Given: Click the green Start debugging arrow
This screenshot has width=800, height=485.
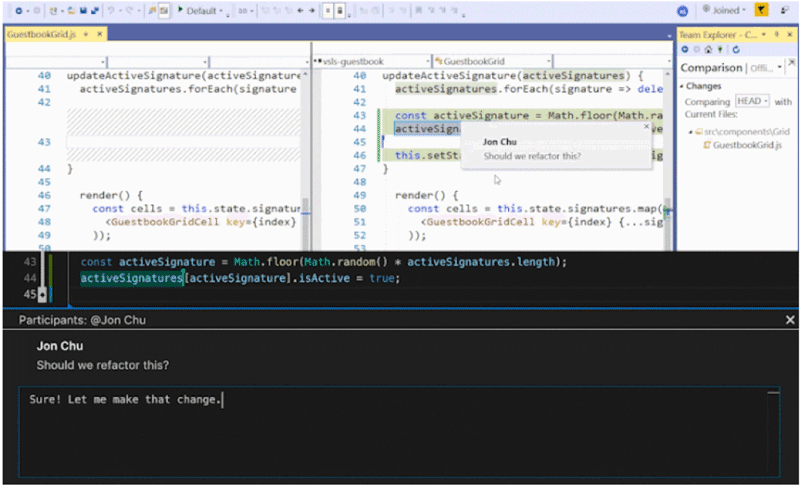Looking at the screenshot, I should tap(180, 10).
